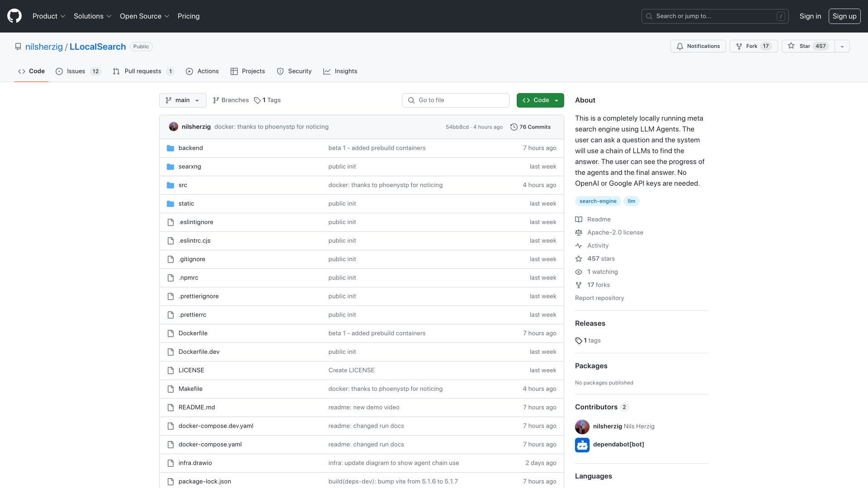
Task: Click the magnifier icon in the top search bar
Action: pos(649,16)
